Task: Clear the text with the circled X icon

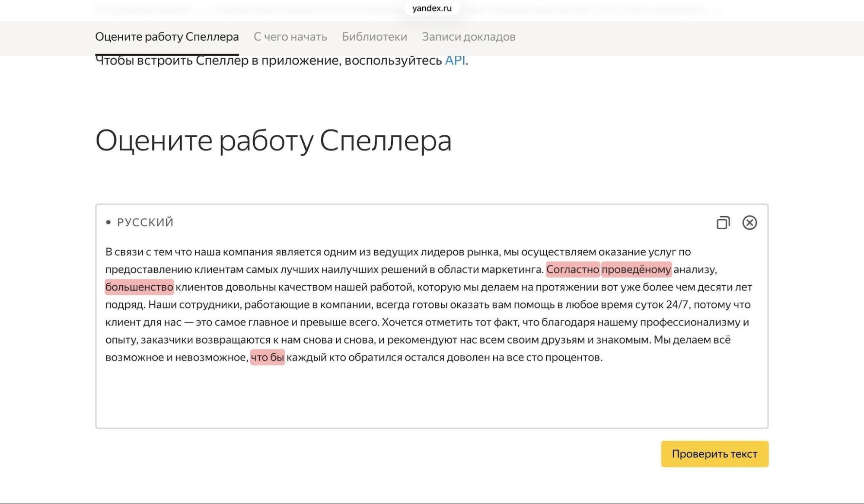Action: (x=749, y=223)
